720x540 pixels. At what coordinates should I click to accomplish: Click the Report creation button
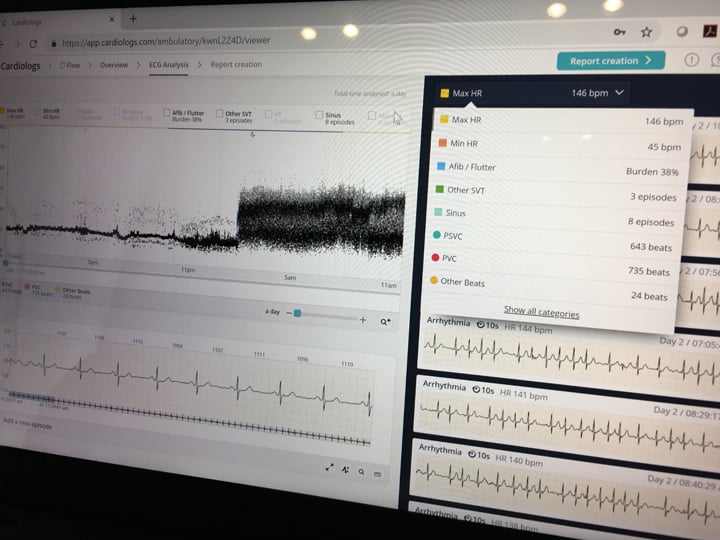611,61
